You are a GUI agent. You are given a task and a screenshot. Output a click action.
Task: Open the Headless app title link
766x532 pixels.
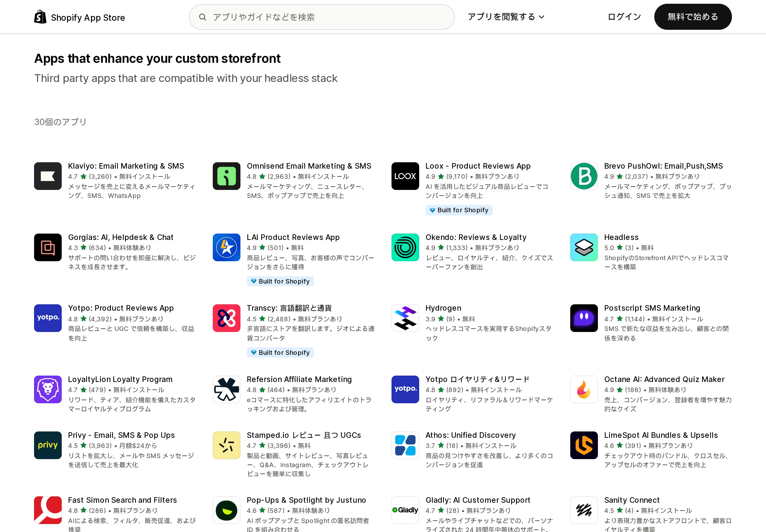pyautogui.click(x=621, y=237)
